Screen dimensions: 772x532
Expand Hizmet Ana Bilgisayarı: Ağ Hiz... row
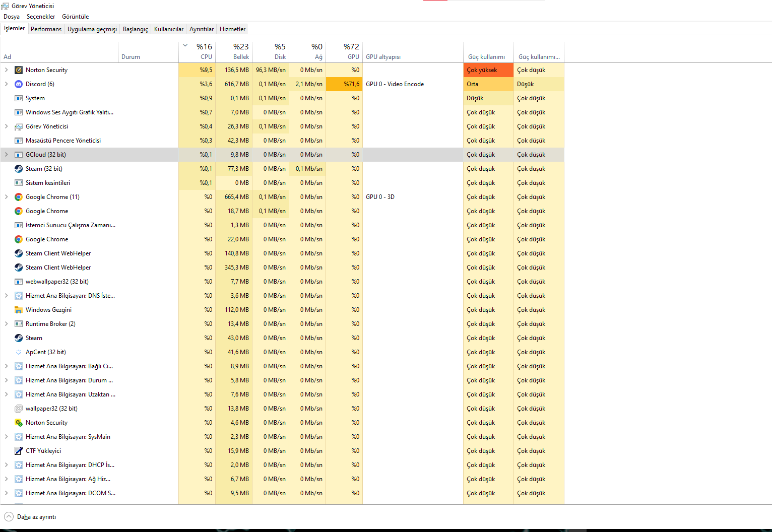coord(6,479)
